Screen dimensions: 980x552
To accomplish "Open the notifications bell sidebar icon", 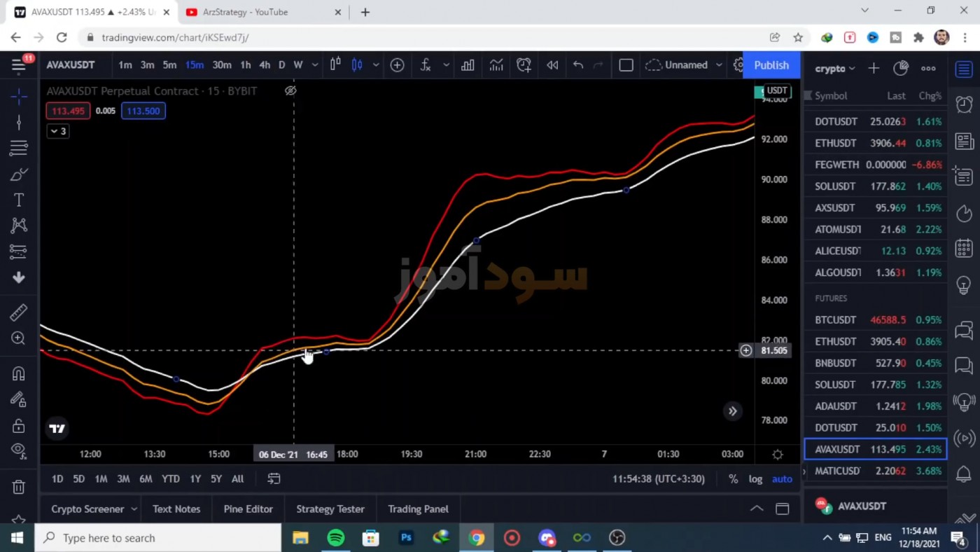I will [964, 474].
